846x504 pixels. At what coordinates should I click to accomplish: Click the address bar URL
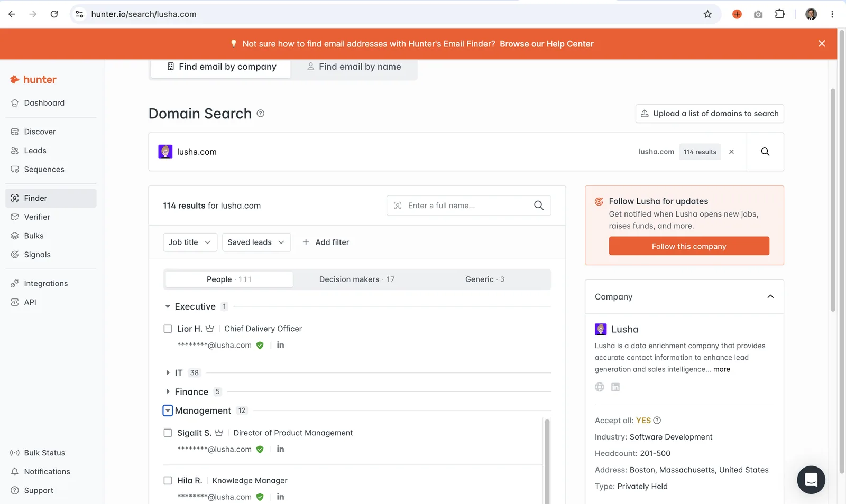[x=144, y=14]
